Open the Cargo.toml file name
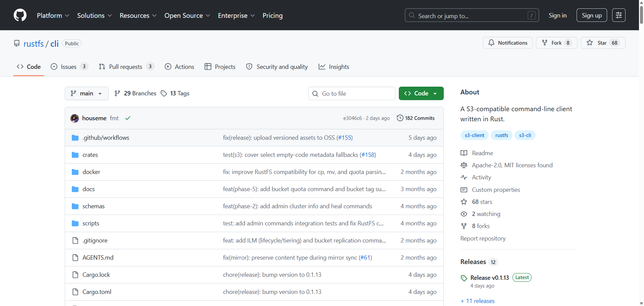 coord(97,292)
